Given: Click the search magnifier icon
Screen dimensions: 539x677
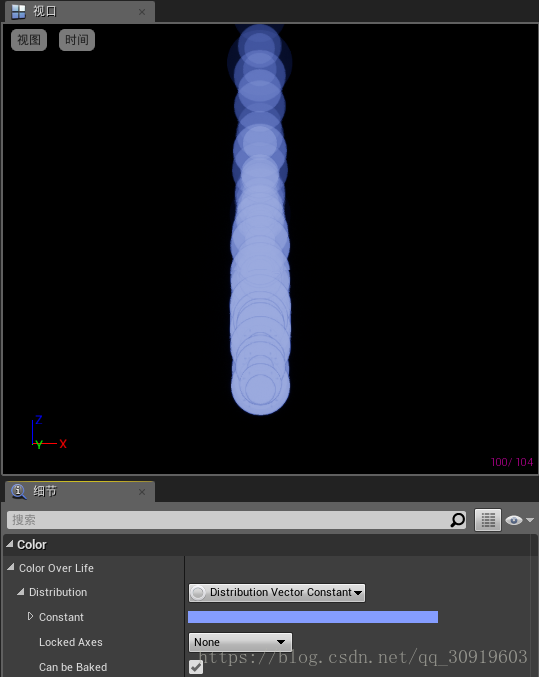Looking at the screenshot, I should [x=458, y=520].
